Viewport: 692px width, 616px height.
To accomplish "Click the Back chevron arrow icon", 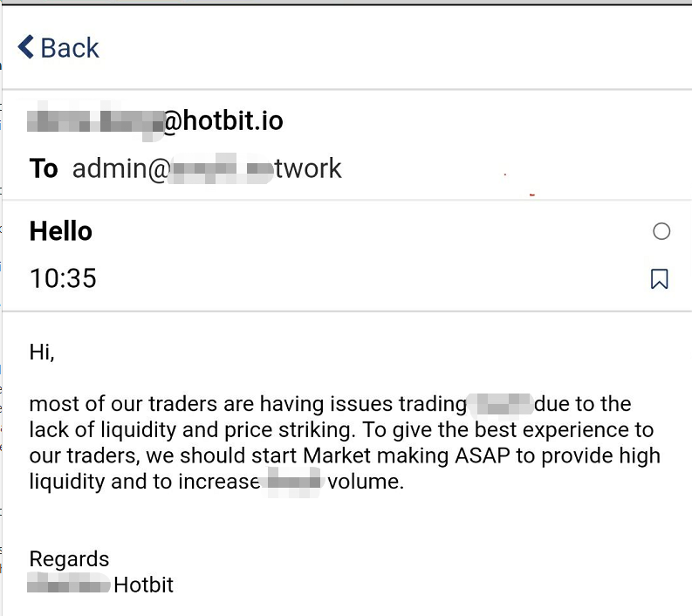I will [x=26, y=47].
